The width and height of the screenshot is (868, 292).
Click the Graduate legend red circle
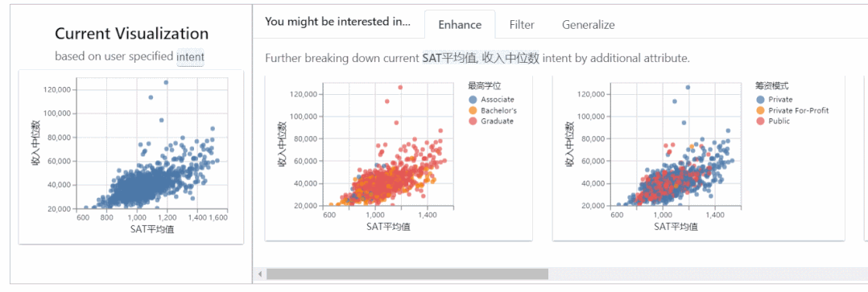[x=472, y=121]
